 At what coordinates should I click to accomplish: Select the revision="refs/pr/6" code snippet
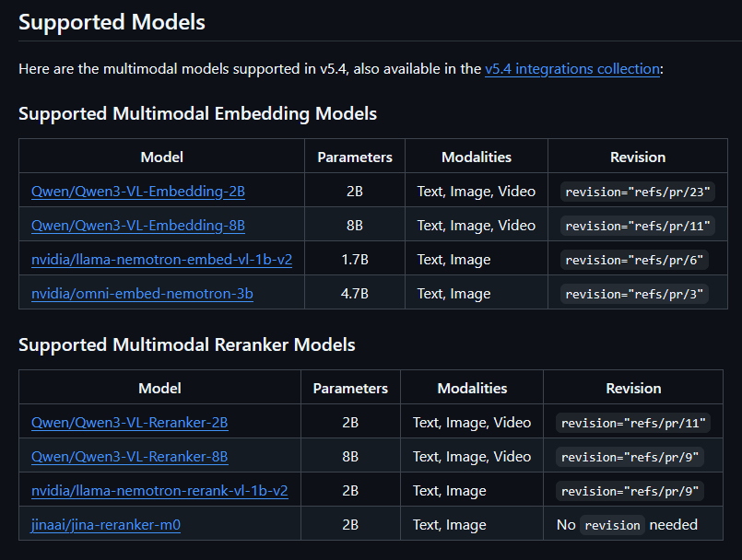tap(634, 261)
